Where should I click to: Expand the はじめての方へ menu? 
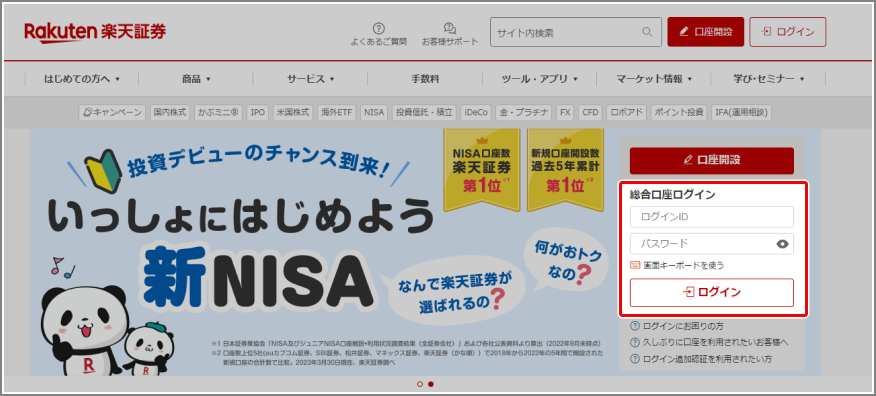82,79
